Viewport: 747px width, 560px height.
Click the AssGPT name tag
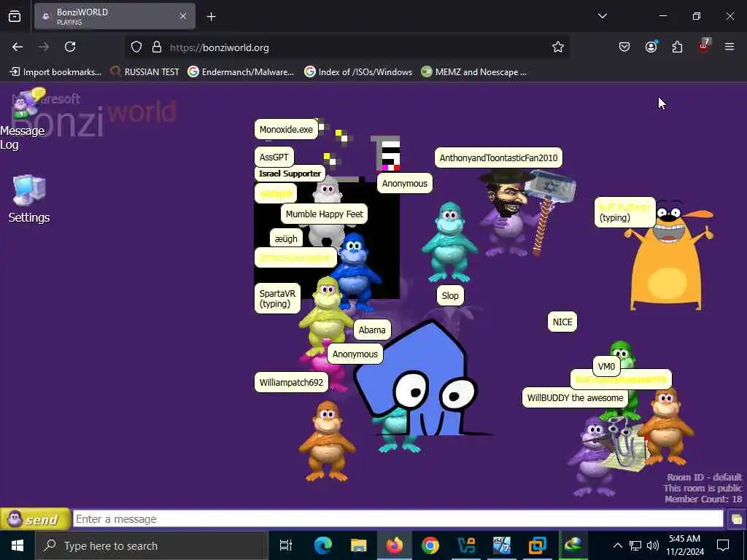point(274,157)
